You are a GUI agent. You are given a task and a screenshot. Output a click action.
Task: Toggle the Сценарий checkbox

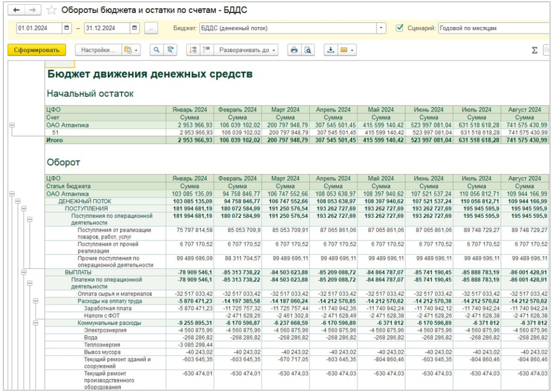(400, 28)
